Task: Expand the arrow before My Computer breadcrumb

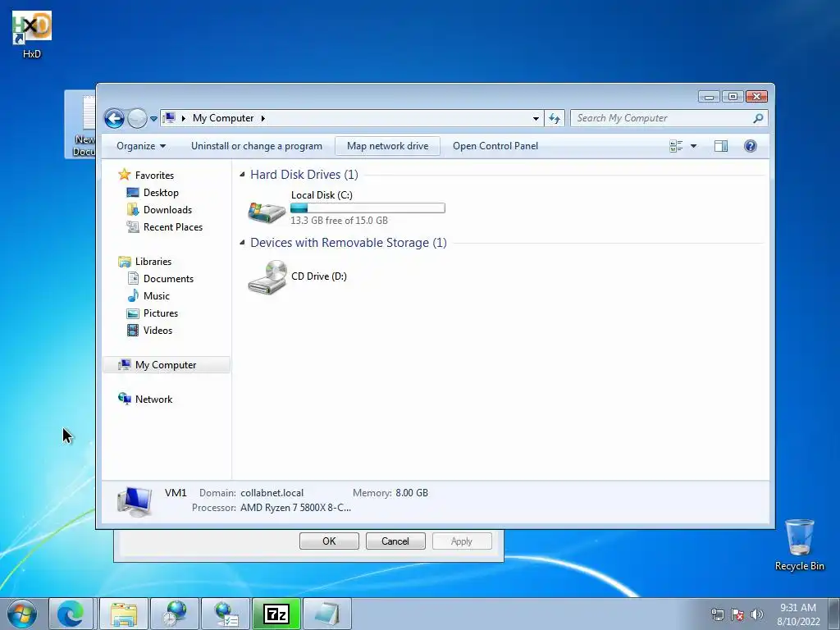Action: pyautogui.click(x=184, y=118)
